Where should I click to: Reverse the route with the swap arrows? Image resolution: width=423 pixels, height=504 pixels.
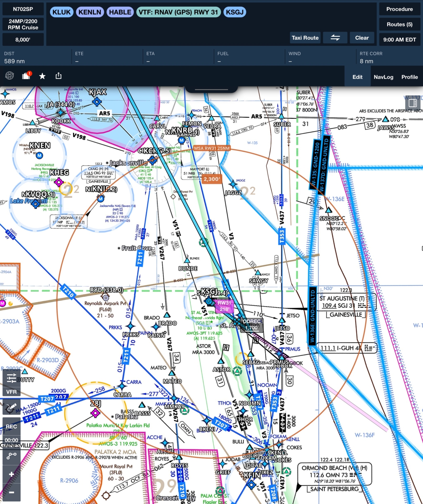click(x=335, y=37)
